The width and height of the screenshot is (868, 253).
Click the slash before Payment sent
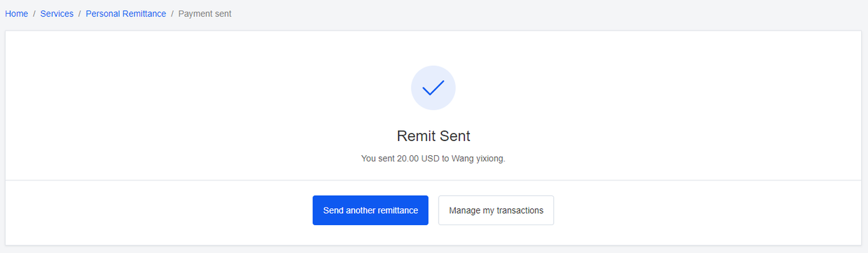tap(172, 14)
